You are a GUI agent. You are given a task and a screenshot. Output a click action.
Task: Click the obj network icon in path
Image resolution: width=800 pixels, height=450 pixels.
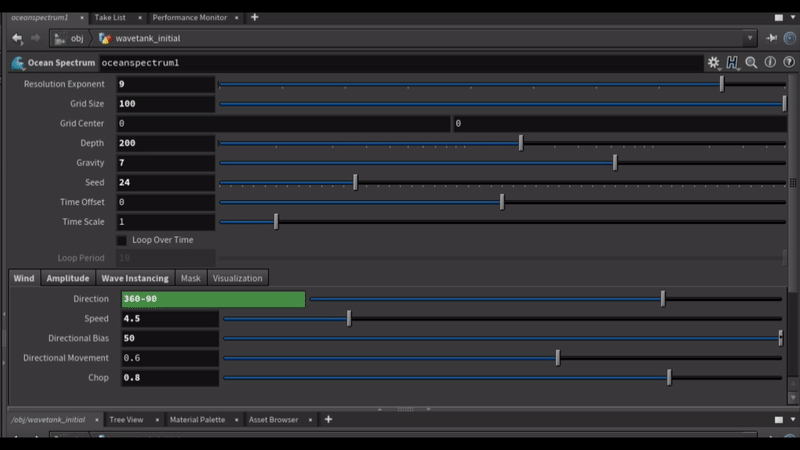point(61,38)
